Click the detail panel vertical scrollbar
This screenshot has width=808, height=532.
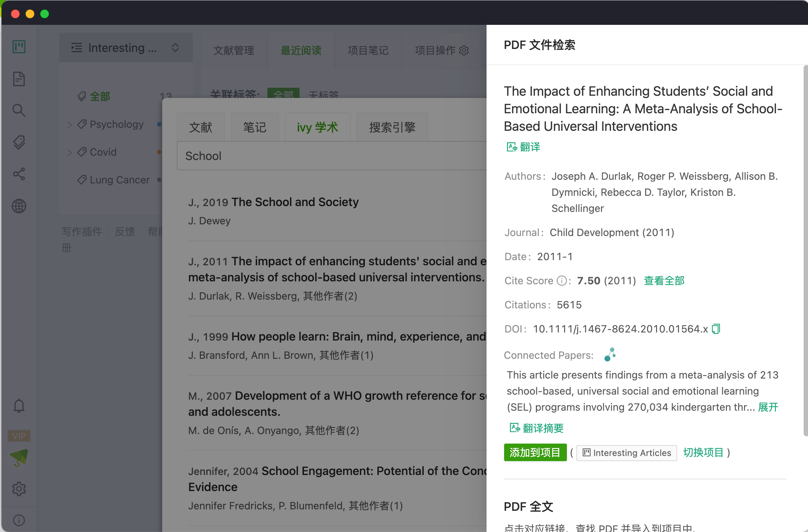pos(805,250)
